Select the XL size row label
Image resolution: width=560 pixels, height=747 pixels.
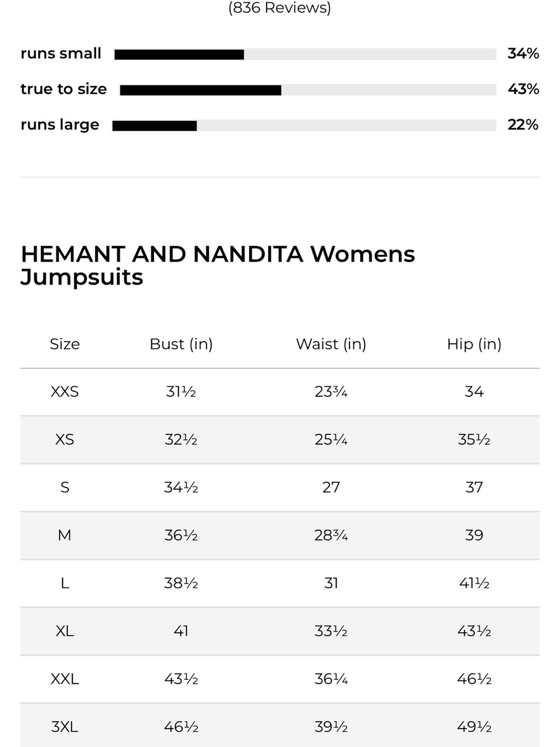tap(65, 631)
